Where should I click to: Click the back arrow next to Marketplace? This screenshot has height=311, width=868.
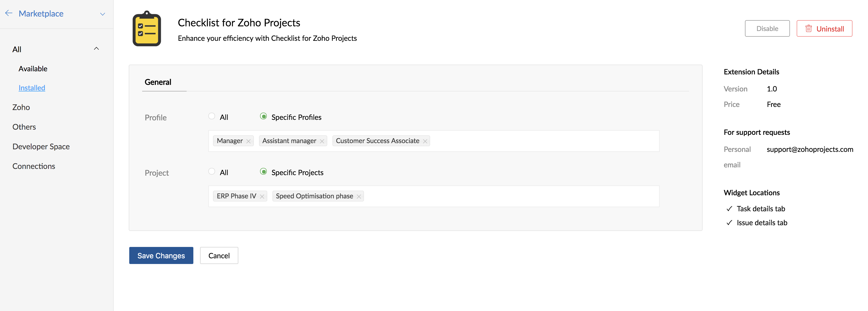point(9,13)
